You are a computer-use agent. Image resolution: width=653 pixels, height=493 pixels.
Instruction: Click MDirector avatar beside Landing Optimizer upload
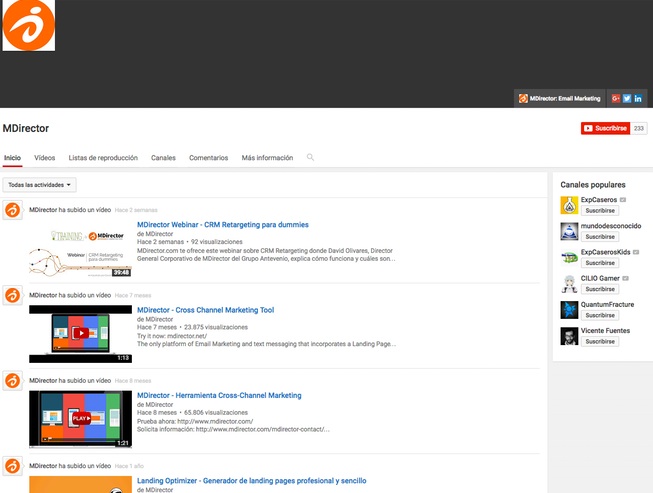(12, 466)
